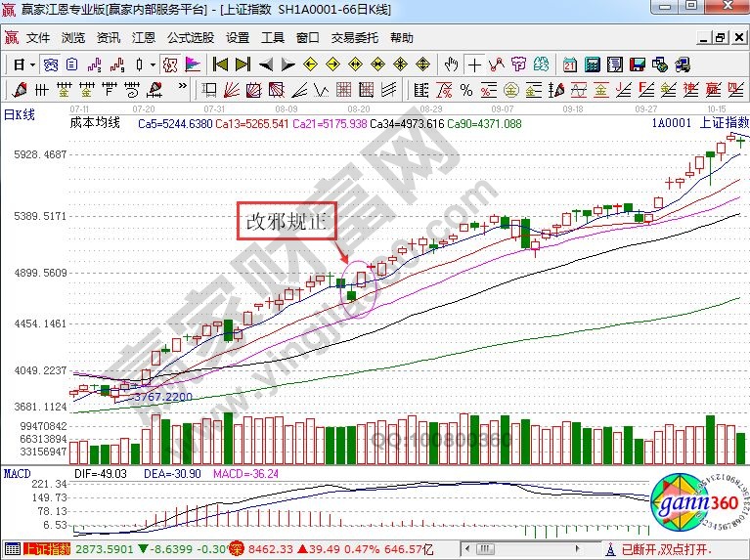Image resolution: width=750 pixels, height=560 pixels.
Task: Open the 交易委托 menu
Action: pos(353,38)
